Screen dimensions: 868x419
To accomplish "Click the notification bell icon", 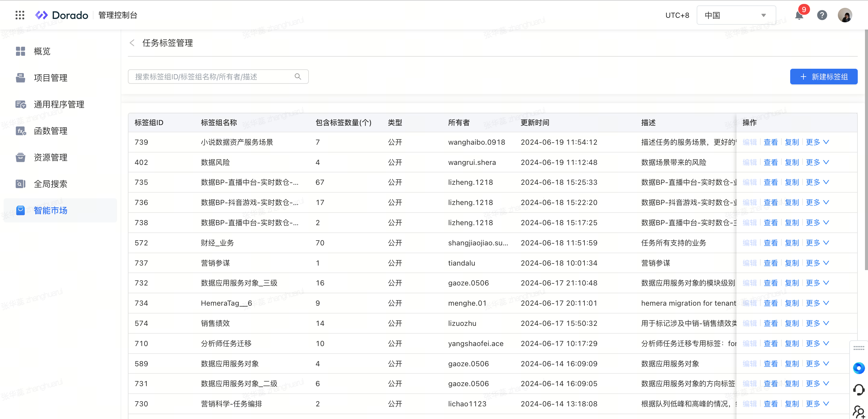I will pyautogui.click(x=799, y=15).
